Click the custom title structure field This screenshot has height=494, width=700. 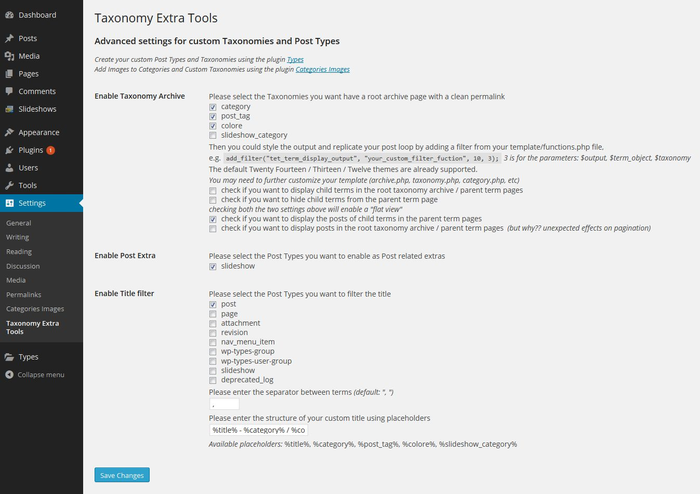point(258,430)
